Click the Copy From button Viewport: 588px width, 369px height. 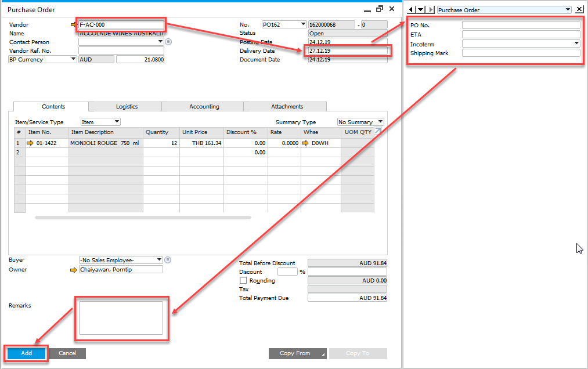(x=297, y=353)
